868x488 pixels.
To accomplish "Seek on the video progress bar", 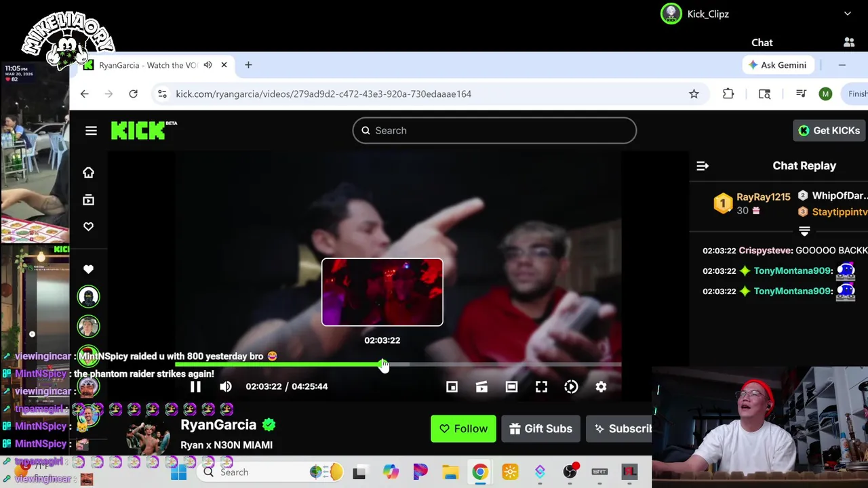I will (398, 365).
